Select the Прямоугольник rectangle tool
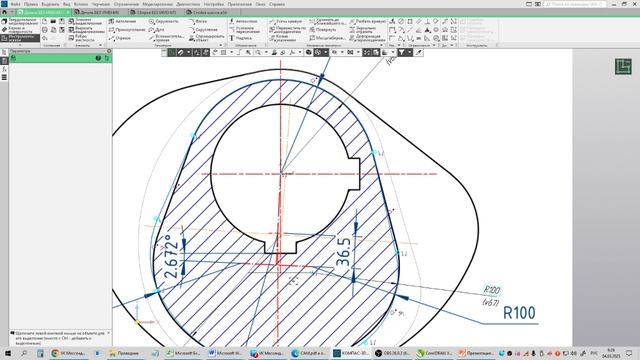Viewport: 640px width, 360px height. pyautogui.click(x=127, y=30)
